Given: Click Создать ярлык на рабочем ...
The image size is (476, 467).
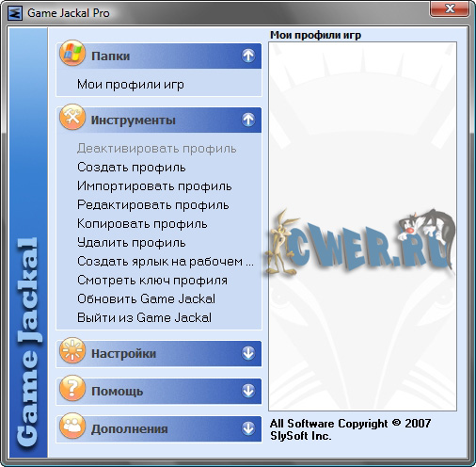Looking at the screenshot, I should click(x=166, y=262).
